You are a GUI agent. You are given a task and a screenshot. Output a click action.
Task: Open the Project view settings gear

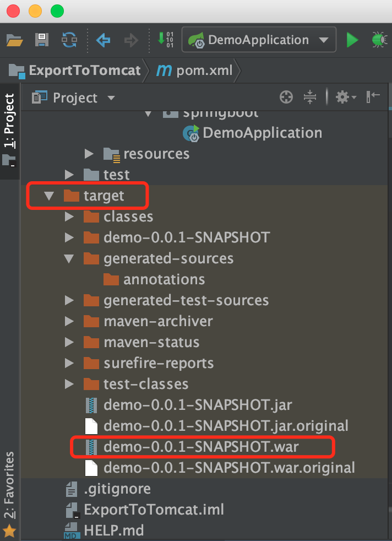pyautogui.click(x=342, y=97)
